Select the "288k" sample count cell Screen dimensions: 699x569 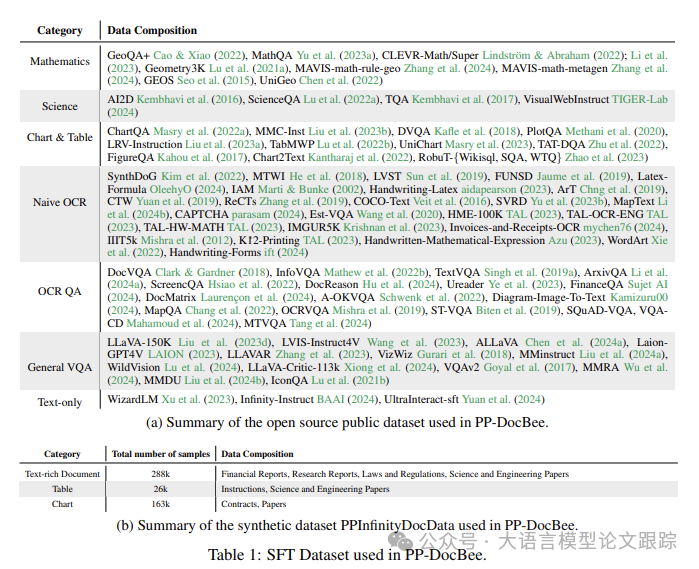click(160, 474)
